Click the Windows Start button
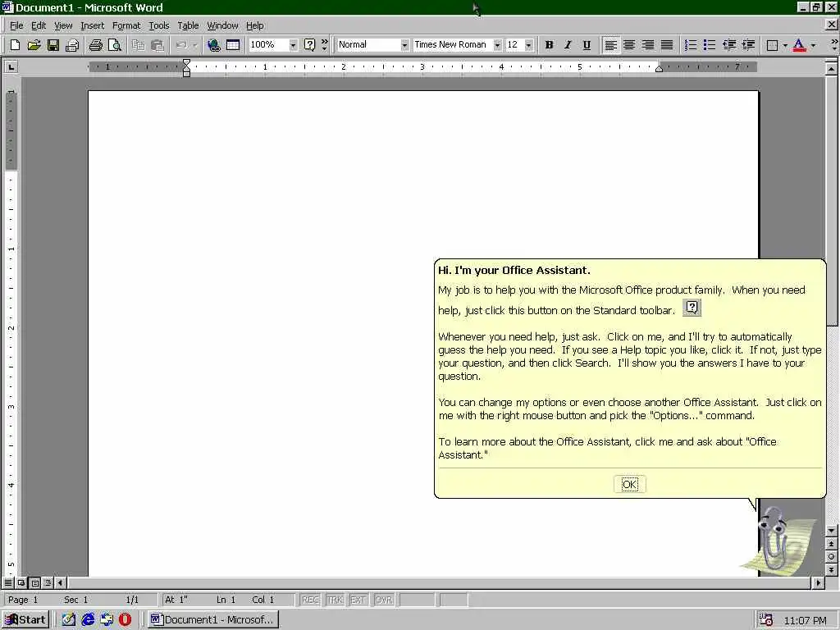Screen dimensions: 840x630 pos(25,620)
